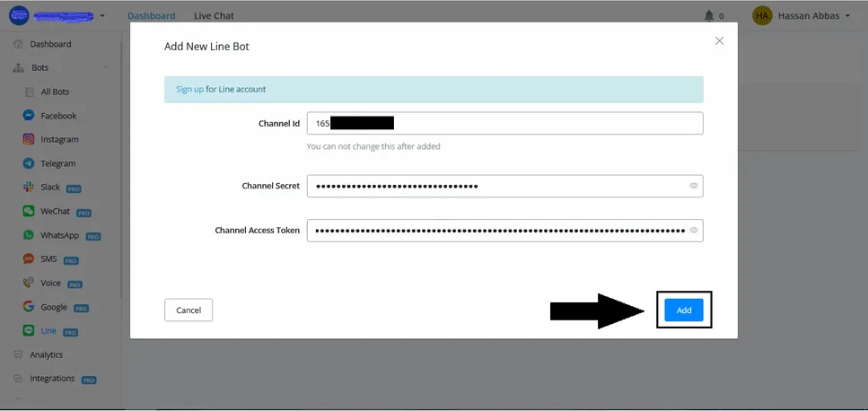
Task: Click the Cancel button
Action: (x=189, y=310)
